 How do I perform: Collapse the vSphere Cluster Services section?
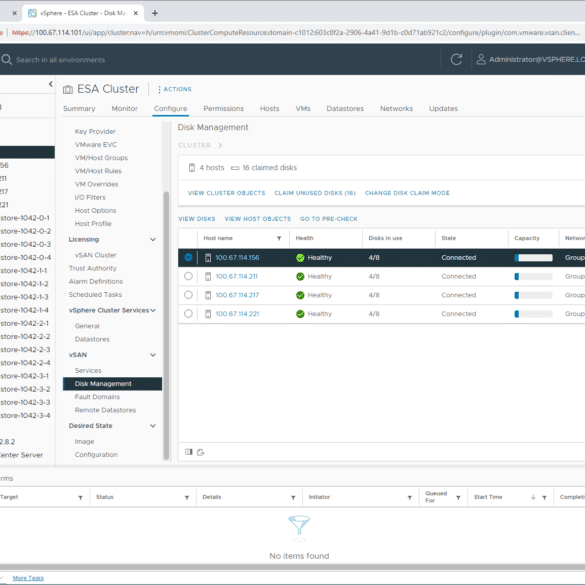tap(153, 310)
